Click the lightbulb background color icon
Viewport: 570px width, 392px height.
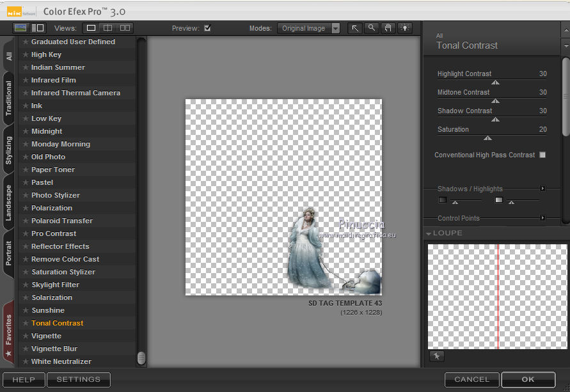coord(404,28)
